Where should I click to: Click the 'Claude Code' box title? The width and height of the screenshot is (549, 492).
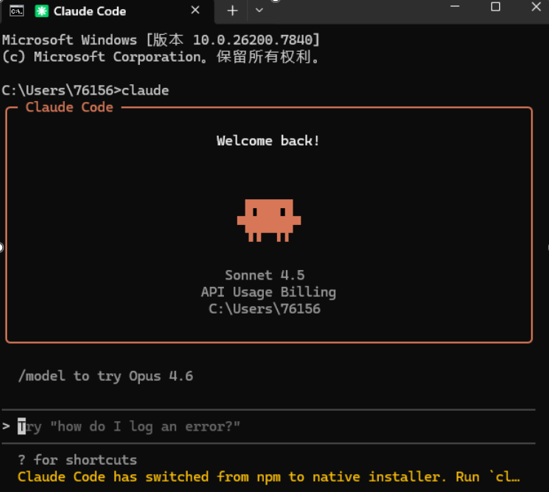pyautogui.click(x=69, y=107)
